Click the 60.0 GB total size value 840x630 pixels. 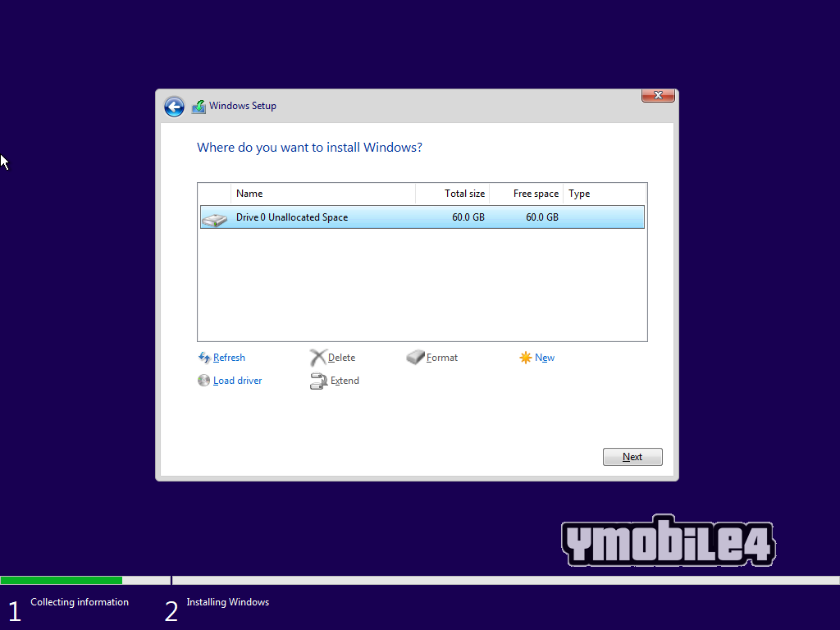point(468,217)
